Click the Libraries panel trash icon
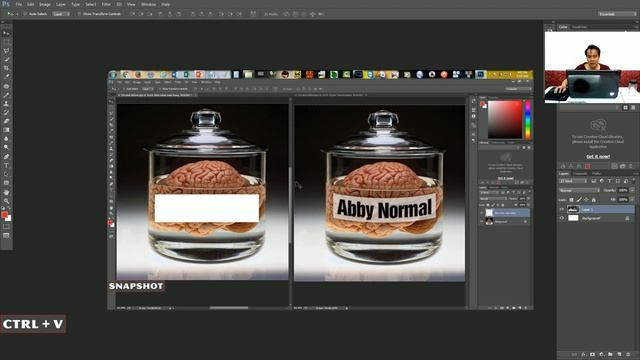The height and width of the screenshot is (360, 640). coord(631,166)
